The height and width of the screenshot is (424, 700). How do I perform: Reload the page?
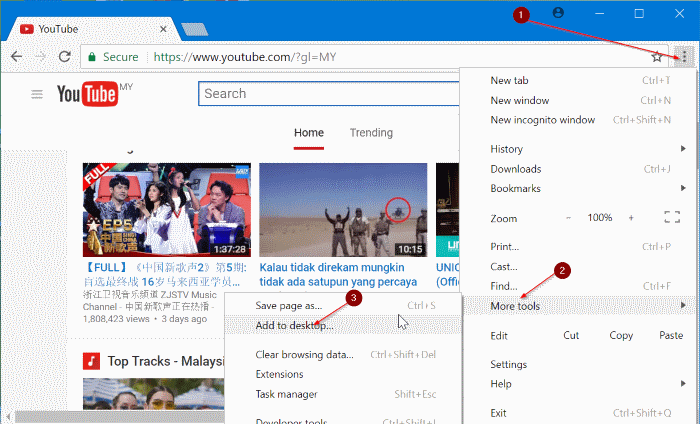[65, 57]
